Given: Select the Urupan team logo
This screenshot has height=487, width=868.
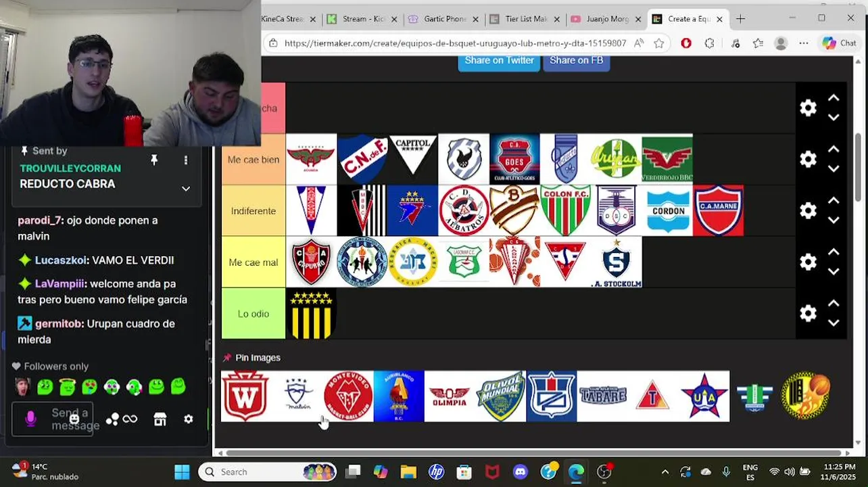Looking at the screenshot, I should [616, 160].
